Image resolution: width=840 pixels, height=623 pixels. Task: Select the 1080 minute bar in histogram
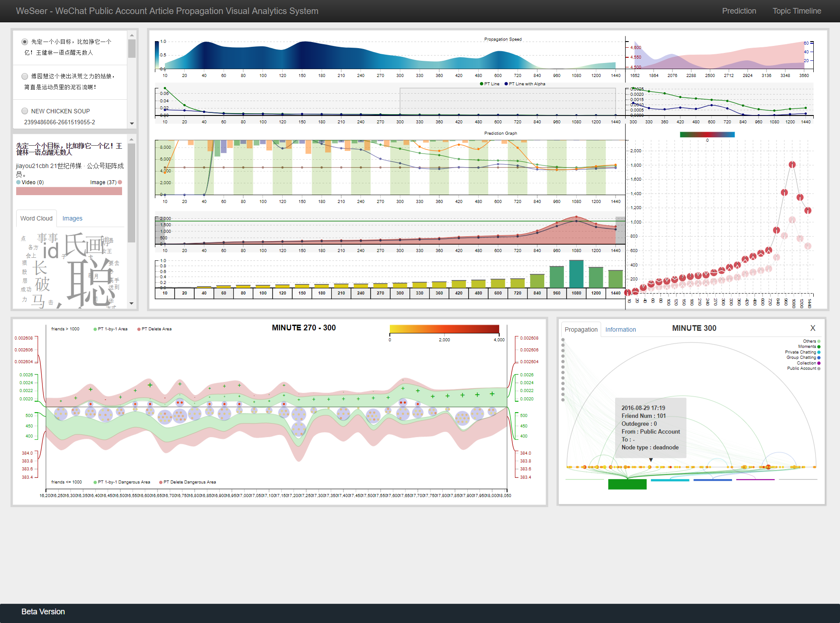[576, 274]
